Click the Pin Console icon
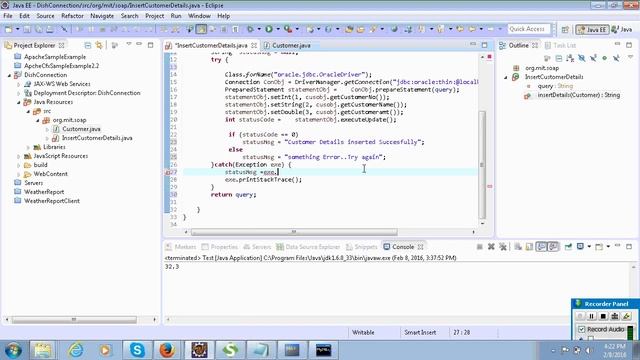Screen dimensions: 640x360 568,247
